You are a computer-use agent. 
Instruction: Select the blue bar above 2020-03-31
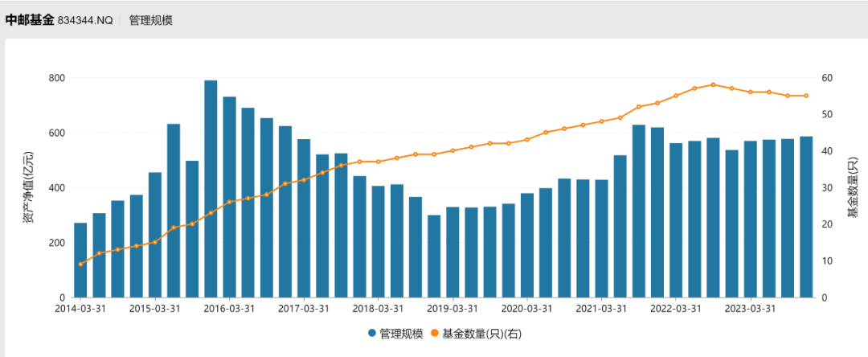pos(527,245)
